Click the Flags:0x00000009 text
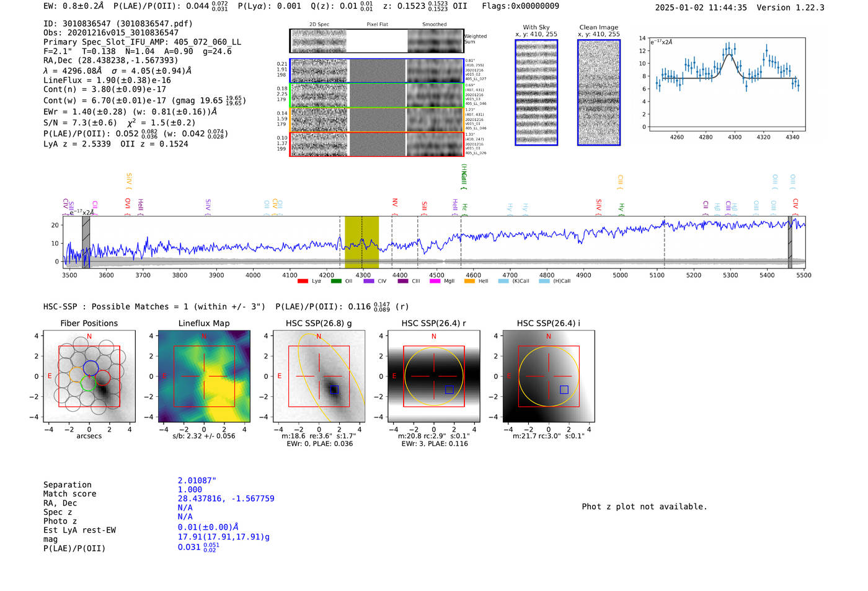Image resolution: width=868 pixels, height=591 pixels. point(520,6)
